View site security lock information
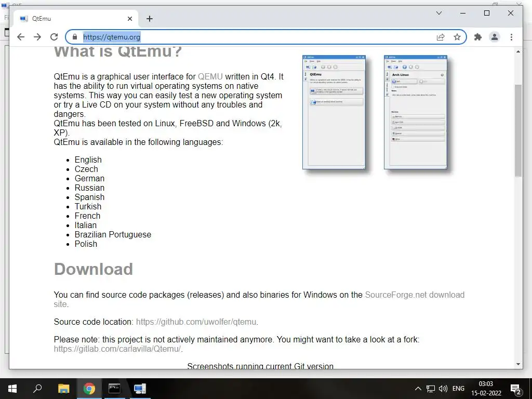This screenshot has width=532, height=399. (x=75, y=37)
